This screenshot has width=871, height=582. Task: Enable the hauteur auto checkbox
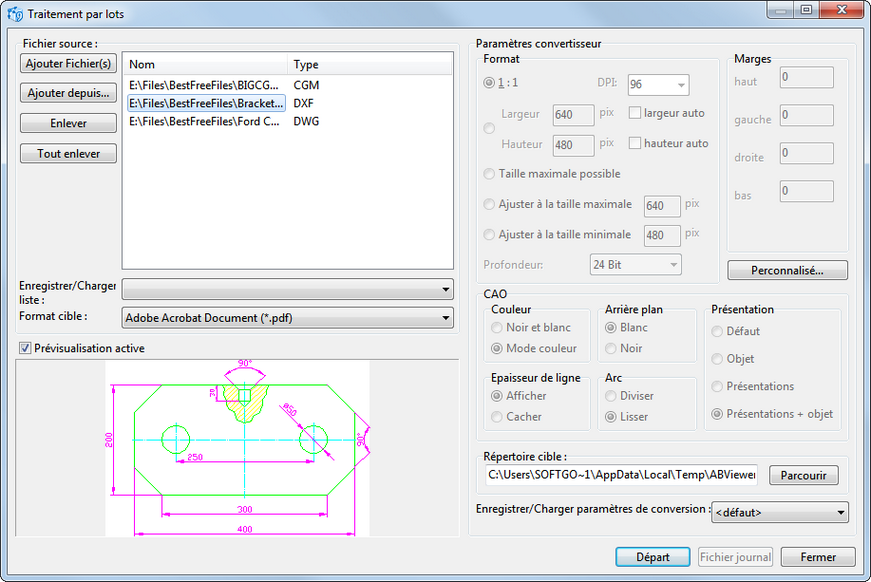coord(635,143)
